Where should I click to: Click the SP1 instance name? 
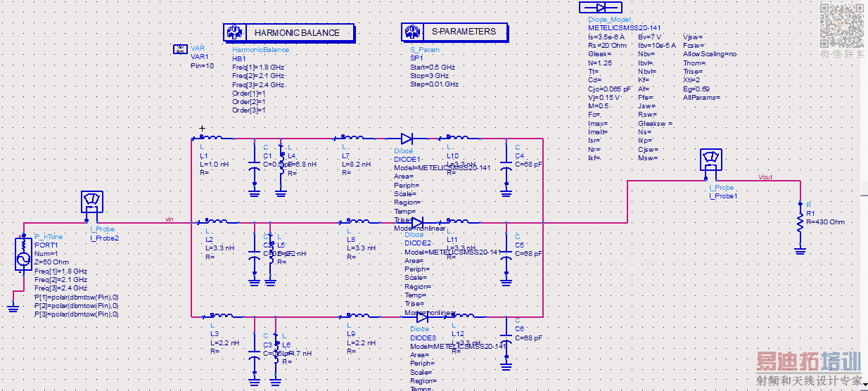coord(416,58)
